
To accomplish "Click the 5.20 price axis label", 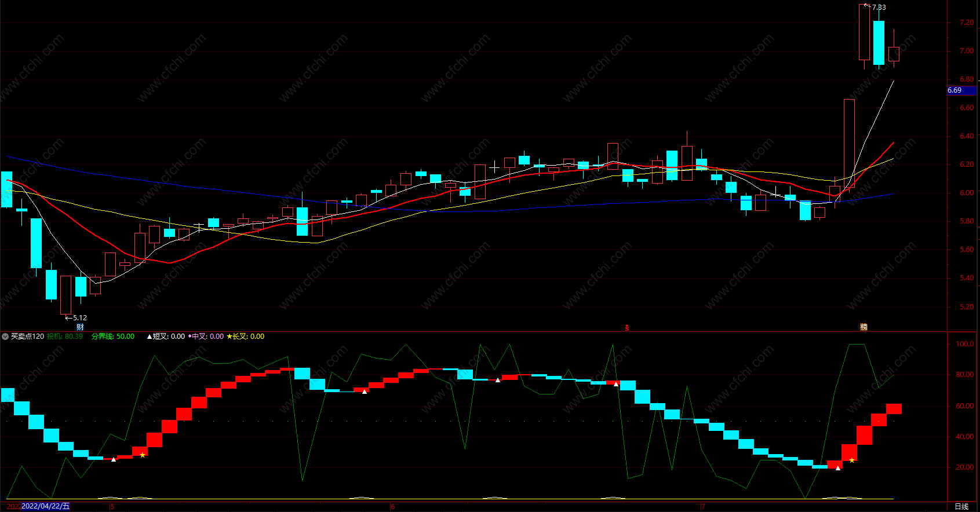I will pyautogui.click(x=967, y=307).
